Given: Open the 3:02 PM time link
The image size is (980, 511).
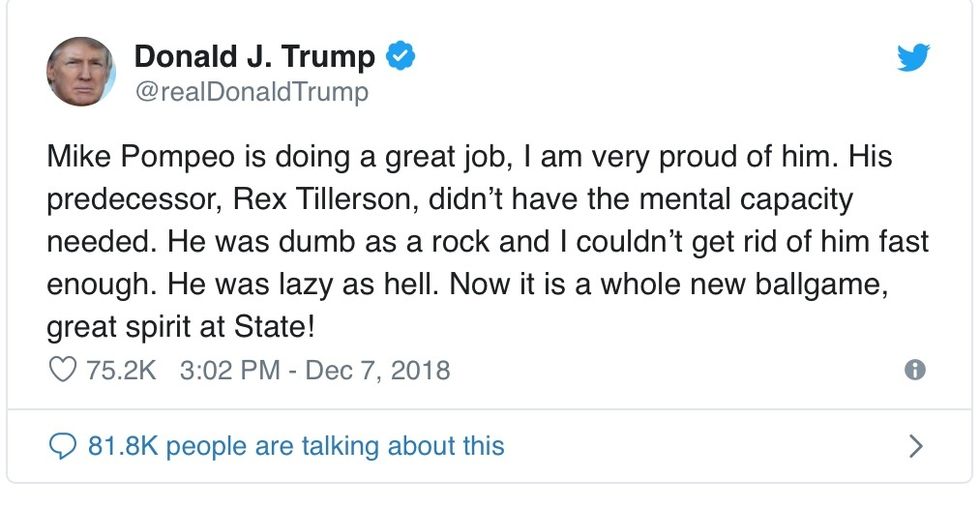Looking at the screenshot, I should (x=229, y=370).
